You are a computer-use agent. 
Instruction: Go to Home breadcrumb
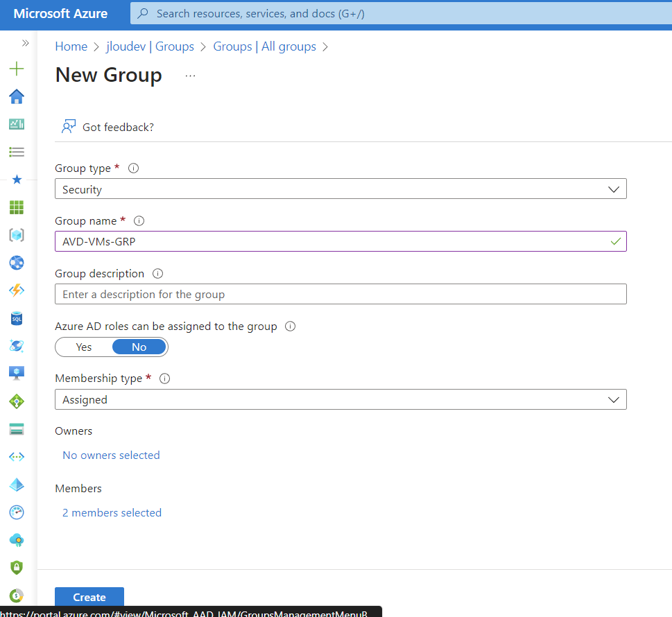[x=71, y=46]
